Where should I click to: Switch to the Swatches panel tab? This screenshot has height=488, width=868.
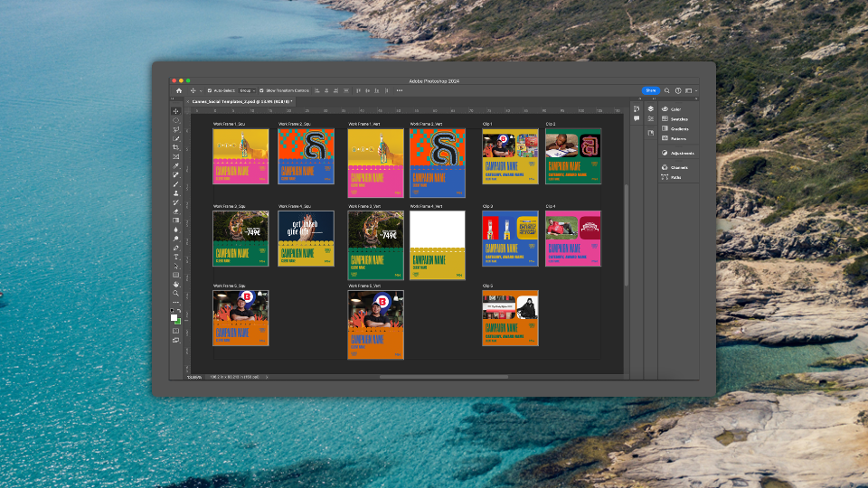(679, 119)
